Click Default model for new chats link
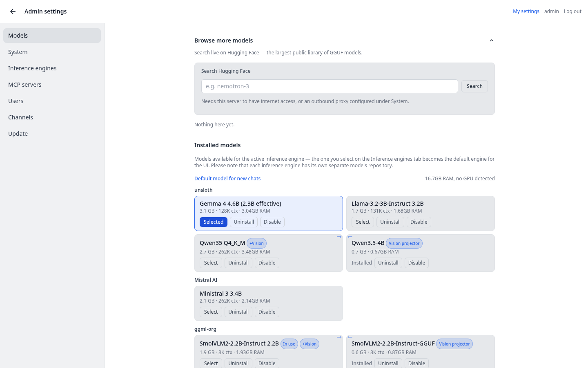The width and height of the screenshot is (588, 368). point(227,179)
